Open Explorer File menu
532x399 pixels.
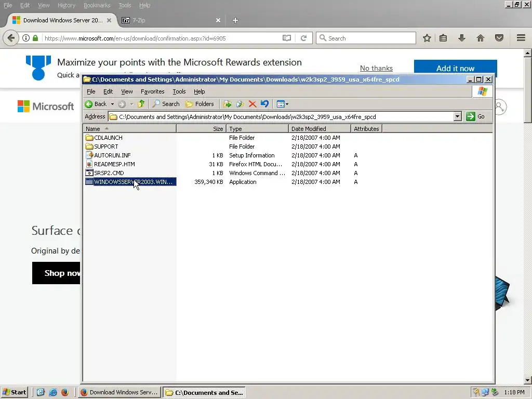(91, 91)
